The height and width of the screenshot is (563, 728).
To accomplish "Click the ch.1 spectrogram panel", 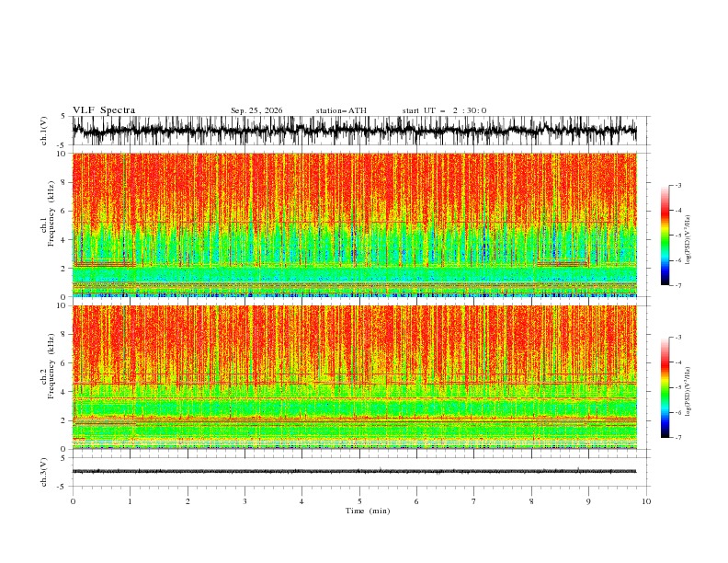I will click(354, 224).
